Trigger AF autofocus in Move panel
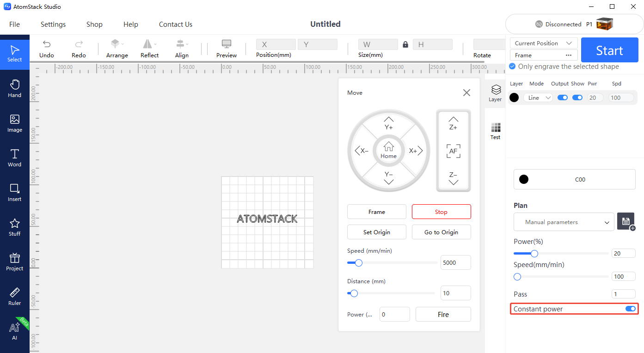The width and height of the screenshot is (644, 353). coord(454,151)
